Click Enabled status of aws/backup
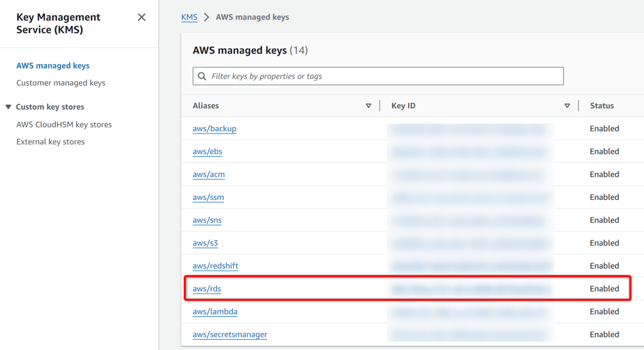 tap(604, 129)
